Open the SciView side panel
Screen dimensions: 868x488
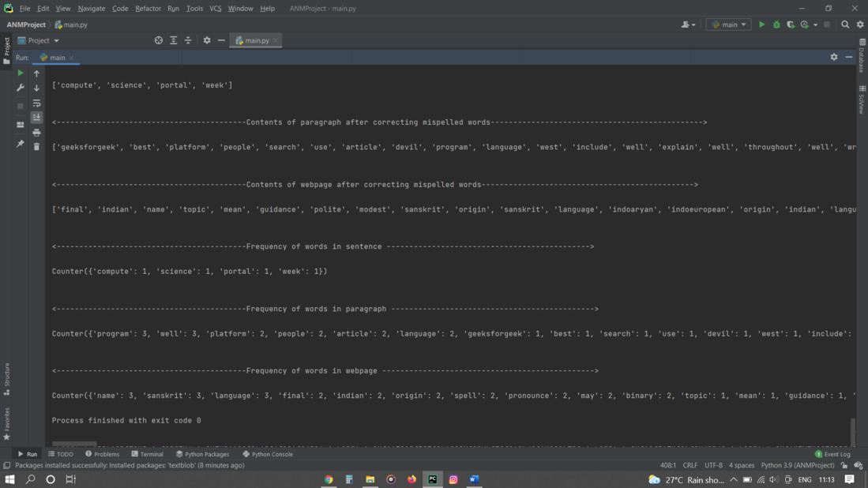click(862, 100)
